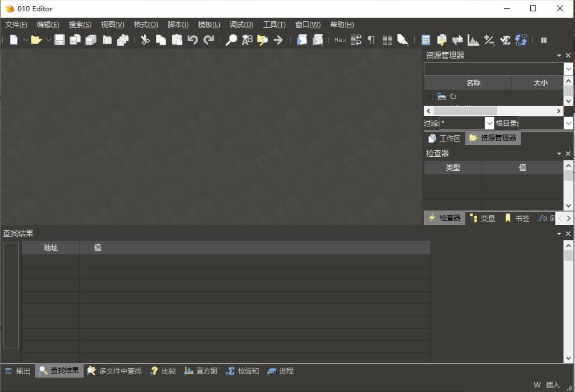This screenshot has height=392, width=575.
Task: Switch to the 校验和 tab
Action: coord(243,371)
